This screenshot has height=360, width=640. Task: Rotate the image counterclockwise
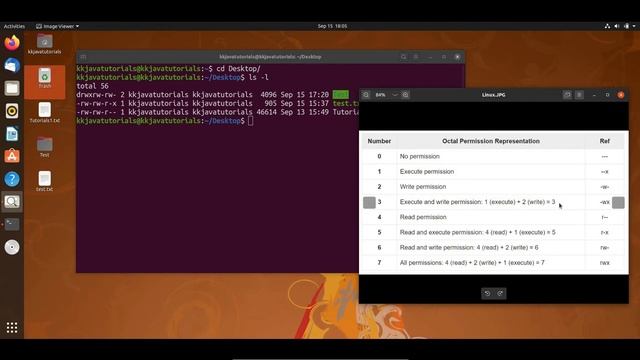pyautogui.click(x=487, y=293)
